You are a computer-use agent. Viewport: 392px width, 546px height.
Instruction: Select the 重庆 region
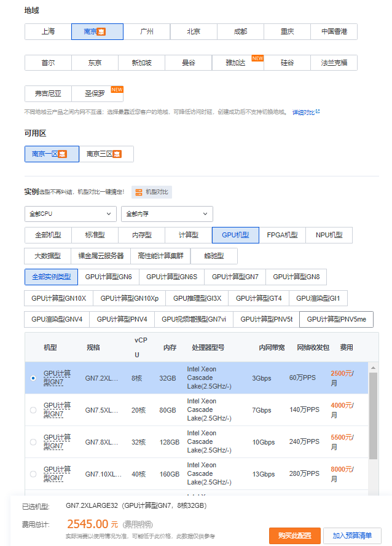click(x=288, y=32)
